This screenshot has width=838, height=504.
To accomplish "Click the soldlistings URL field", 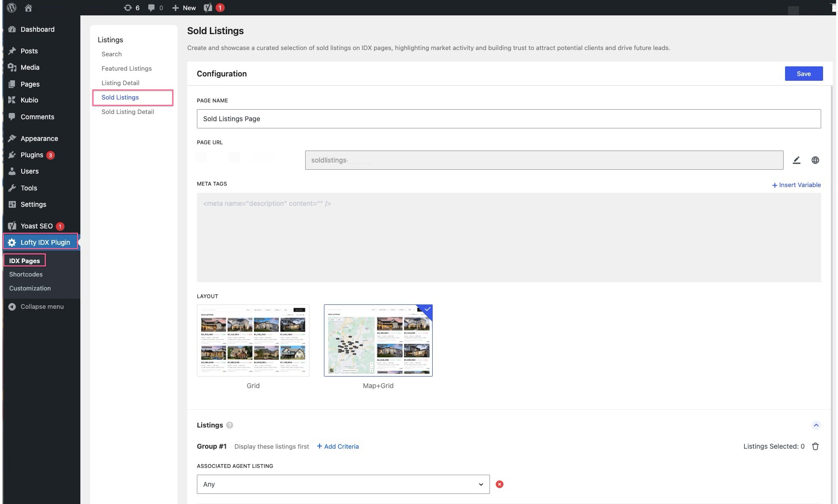I will point(544,160).
